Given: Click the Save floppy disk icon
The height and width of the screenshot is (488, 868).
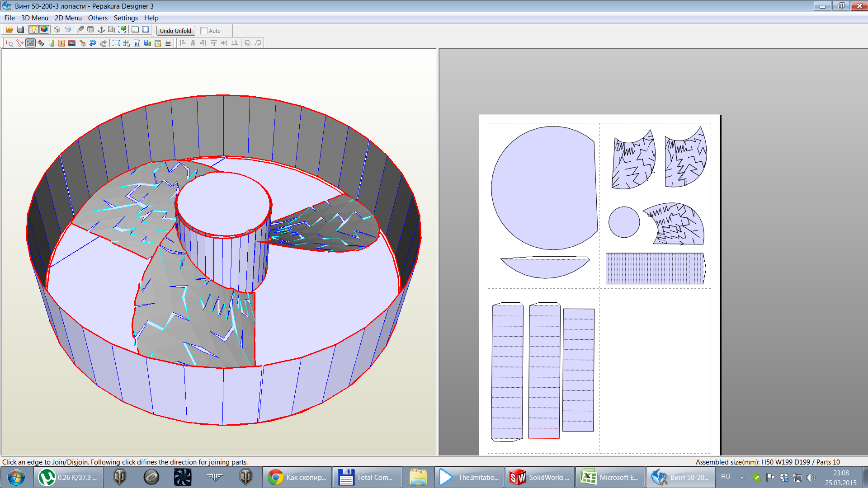Looking at the screenshot, I should click(20, 30).
